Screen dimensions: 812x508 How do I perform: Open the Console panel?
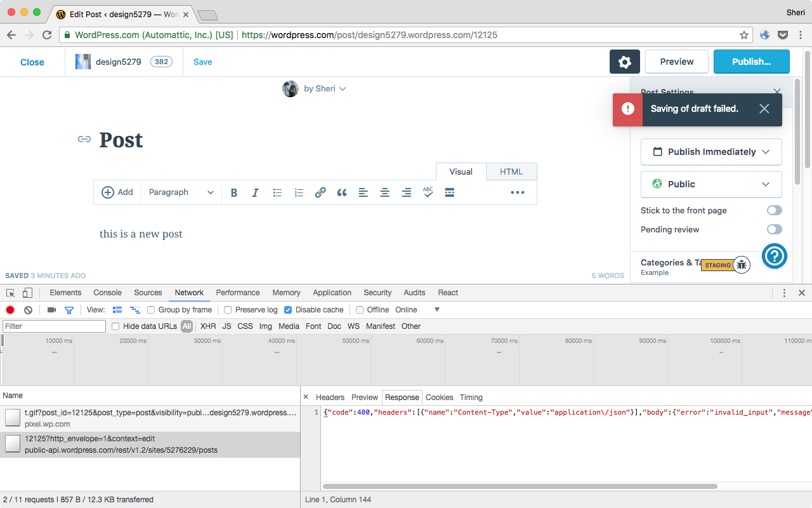coord(108,293)
